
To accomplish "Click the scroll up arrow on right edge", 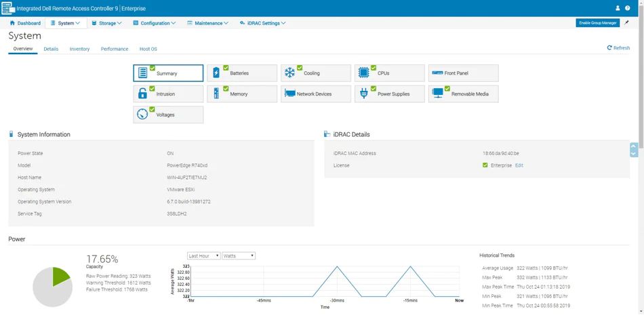I will 633,146.
